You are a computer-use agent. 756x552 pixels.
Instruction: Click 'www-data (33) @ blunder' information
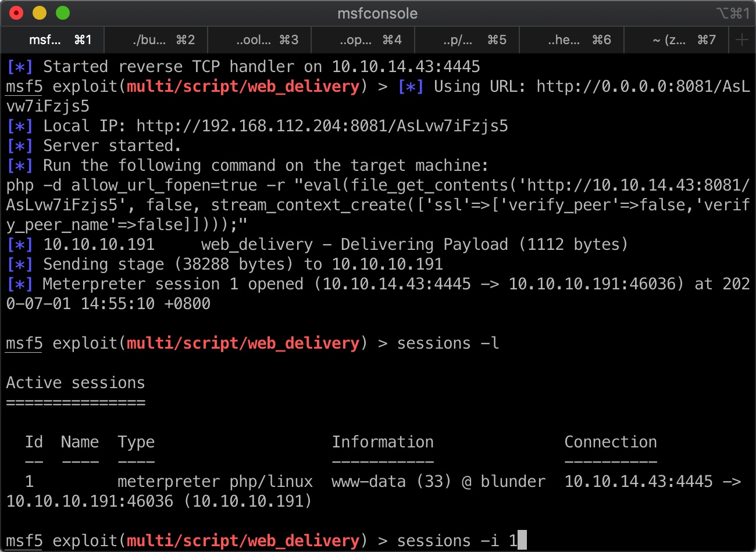click(x=438, y=482)
